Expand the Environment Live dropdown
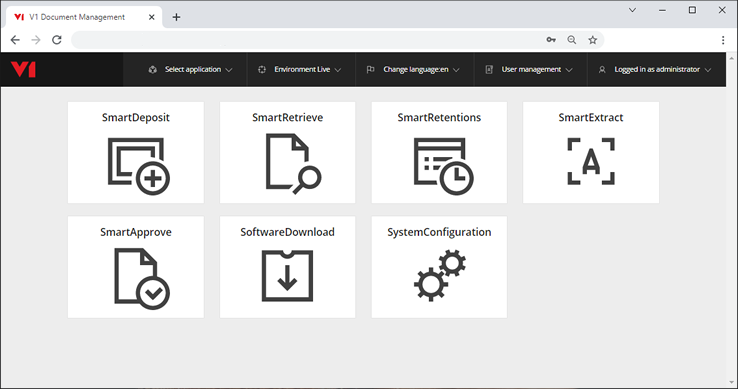738x389 pixels. (299, 70)
